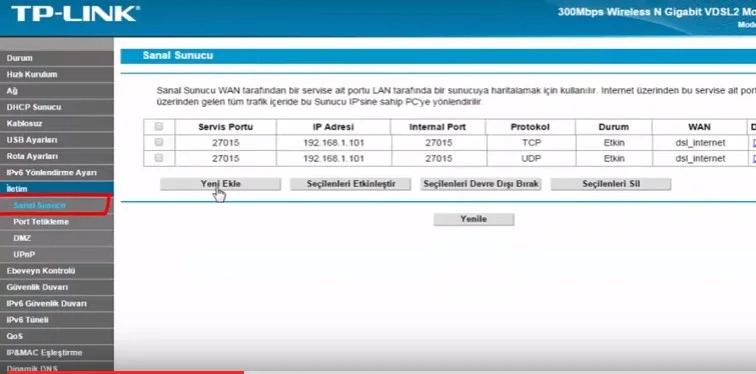Tick the header select-all checkbox

point(159,126)
